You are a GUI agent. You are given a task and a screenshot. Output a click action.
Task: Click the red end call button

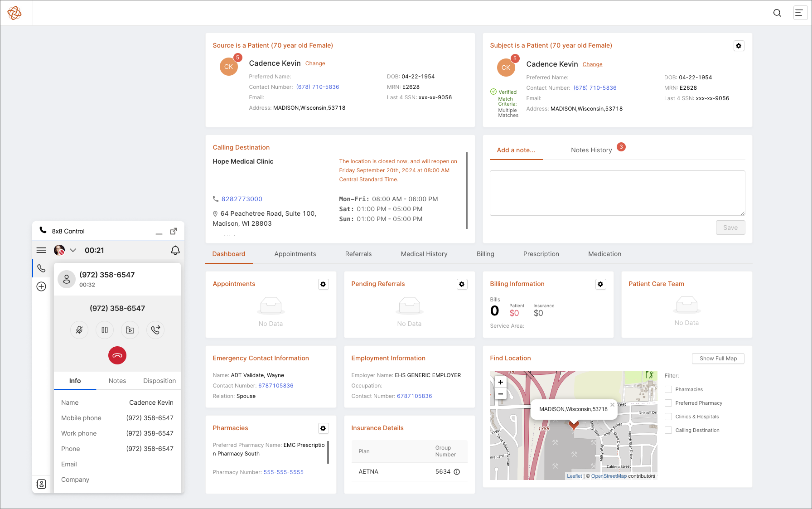pos(117,355)
